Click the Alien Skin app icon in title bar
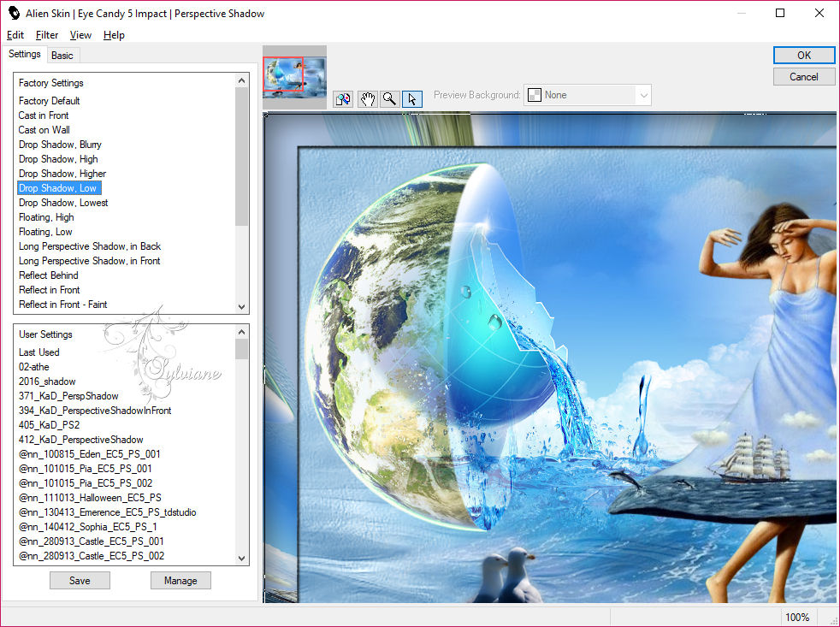Image resolution: width=840 pixels, height=627 pixels. click(x=14, y=13)
